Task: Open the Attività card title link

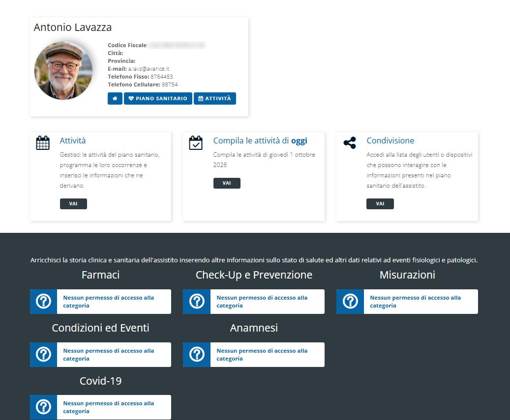Action: point(72,140)
